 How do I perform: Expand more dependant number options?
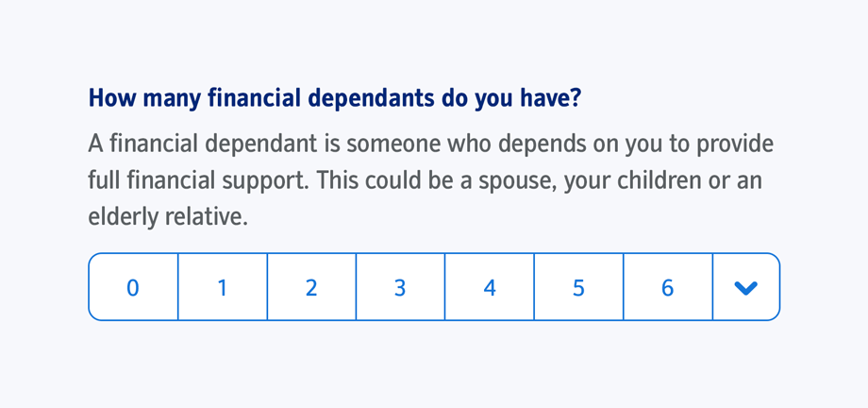tap(745, 287)
